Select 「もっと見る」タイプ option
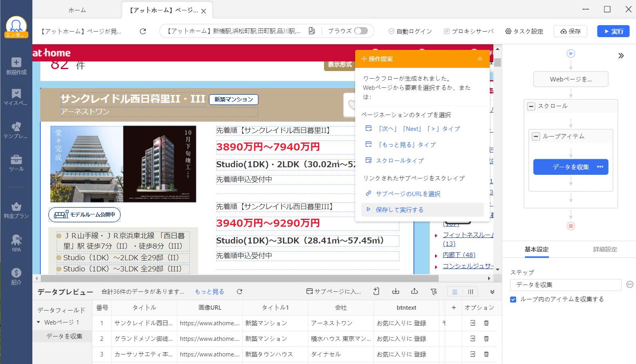The image size is (636, 364). [x=401, y=145]
